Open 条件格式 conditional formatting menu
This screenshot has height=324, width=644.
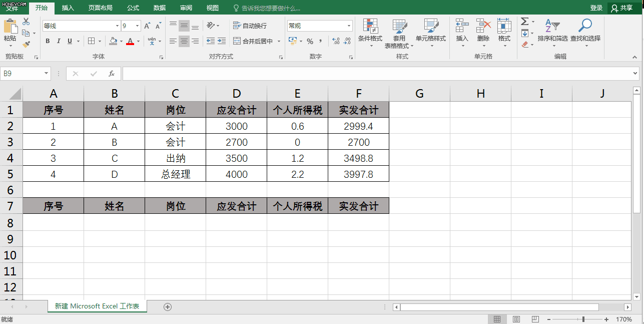pos(370,33)
